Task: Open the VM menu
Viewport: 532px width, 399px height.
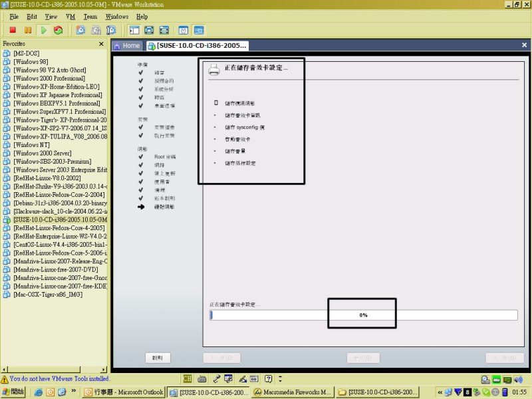Action: (x=70, y=17)
